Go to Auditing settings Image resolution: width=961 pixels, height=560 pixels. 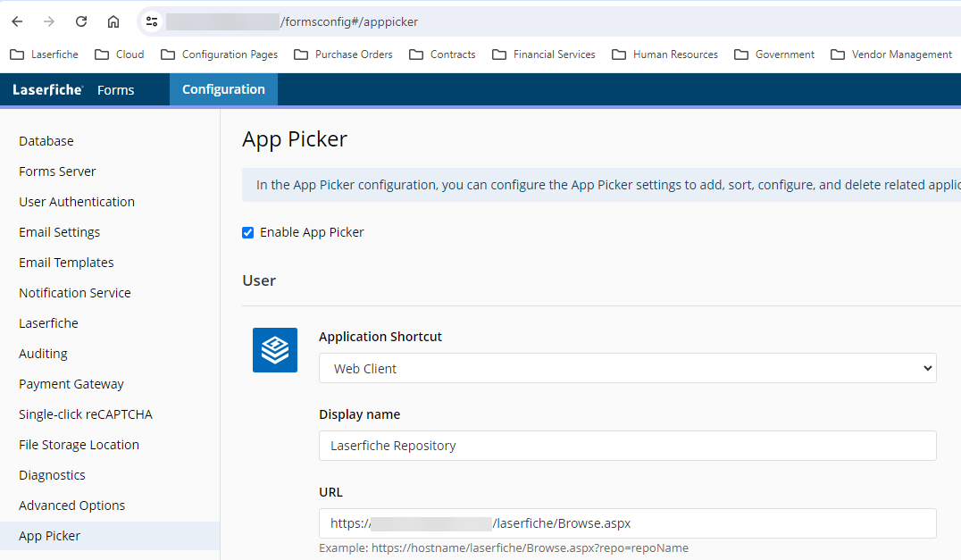pos(43,354)
